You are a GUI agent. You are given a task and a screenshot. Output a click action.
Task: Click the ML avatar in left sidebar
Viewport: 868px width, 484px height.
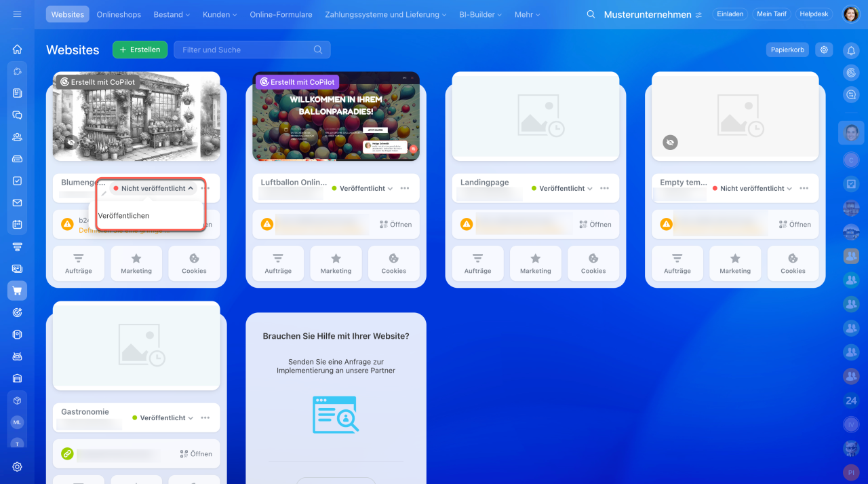pos(17,422)
